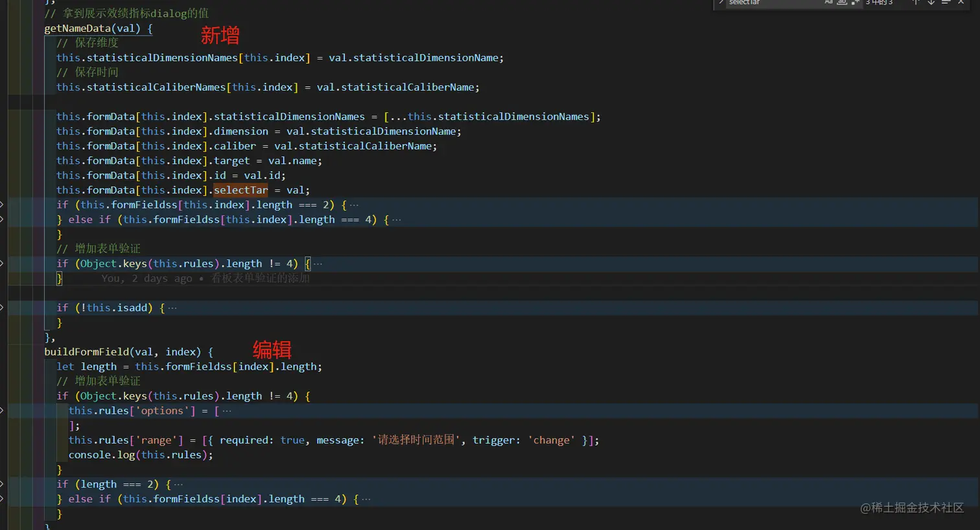Toggle regular expression search in find widget
The image size is (980, 530).
tap(856, 2)
